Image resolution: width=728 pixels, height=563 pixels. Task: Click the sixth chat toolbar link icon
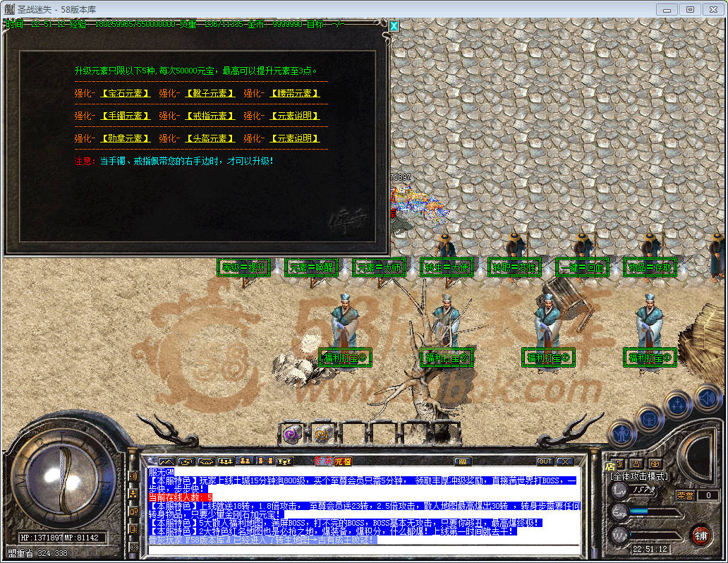coord(265,461)
